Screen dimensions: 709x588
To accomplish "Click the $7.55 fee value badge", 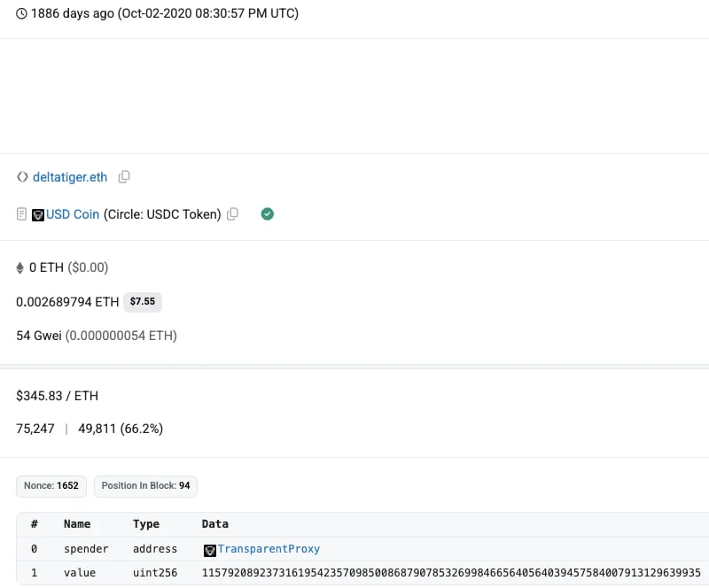I will [143, 302].
